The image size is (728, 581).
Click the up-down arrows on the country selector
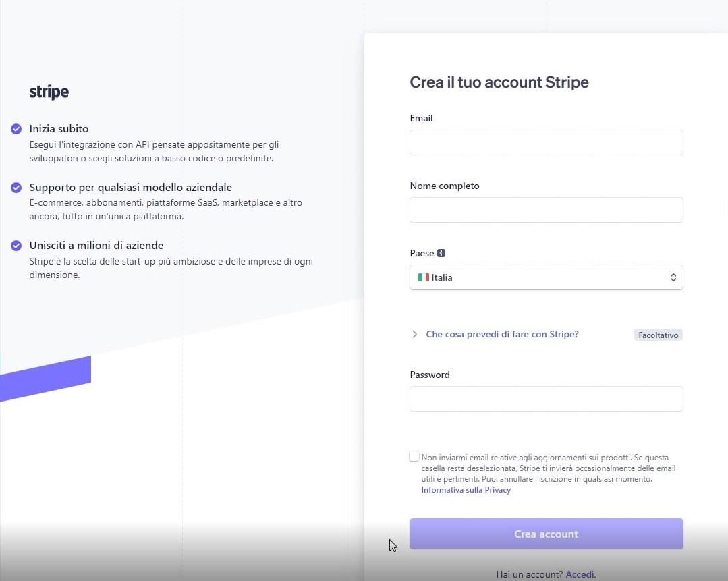point(673,277)
